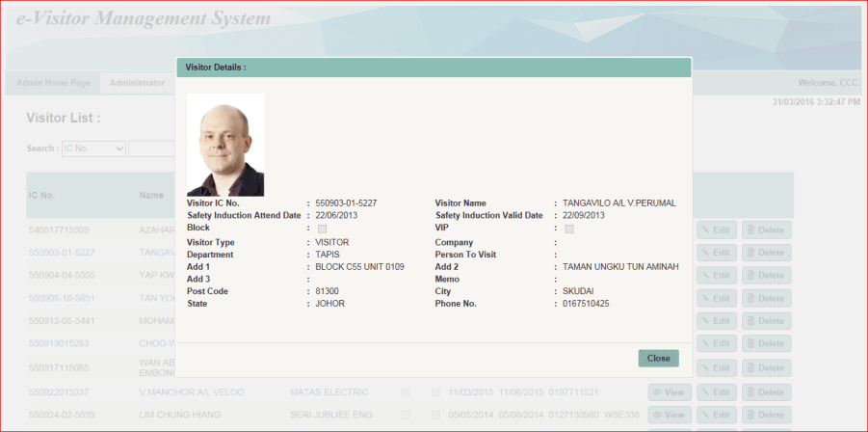Viewport: 868px width, 432px height.
Task: Delete the row for IC 550913015263
Action: (766, 343)
